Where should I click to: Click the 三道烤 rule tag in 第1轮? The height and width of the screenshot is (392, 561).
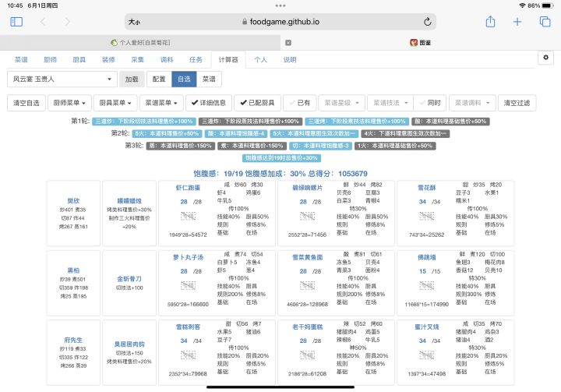[357, 122]
